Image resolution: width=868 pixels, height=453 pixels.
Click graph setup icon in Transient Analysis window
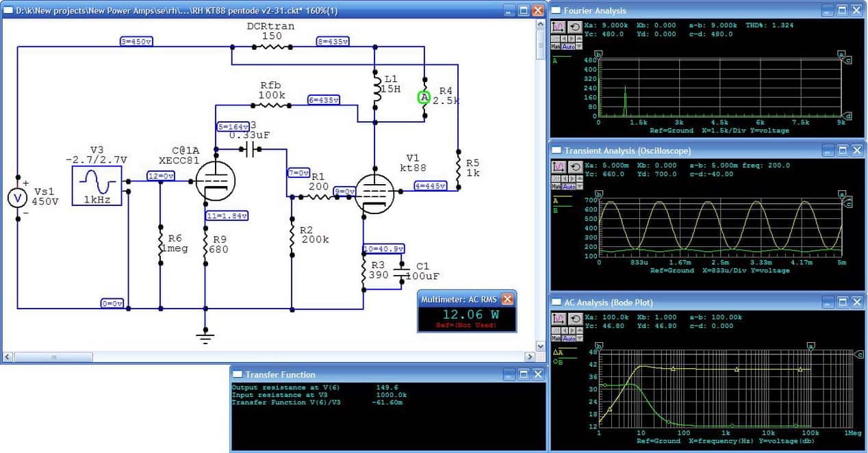[x=557, y=166]
